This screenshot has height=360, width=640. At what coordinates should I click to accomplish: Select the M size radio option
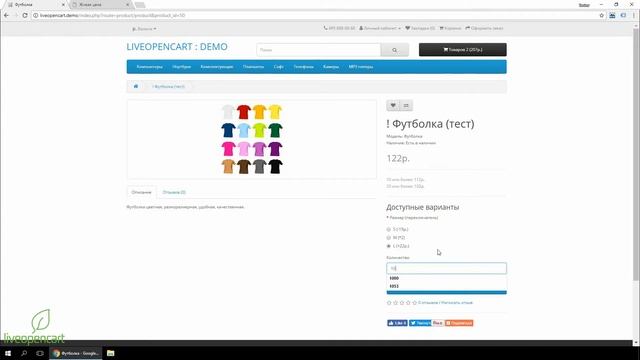pyautogui.click(x=389, y=238)
